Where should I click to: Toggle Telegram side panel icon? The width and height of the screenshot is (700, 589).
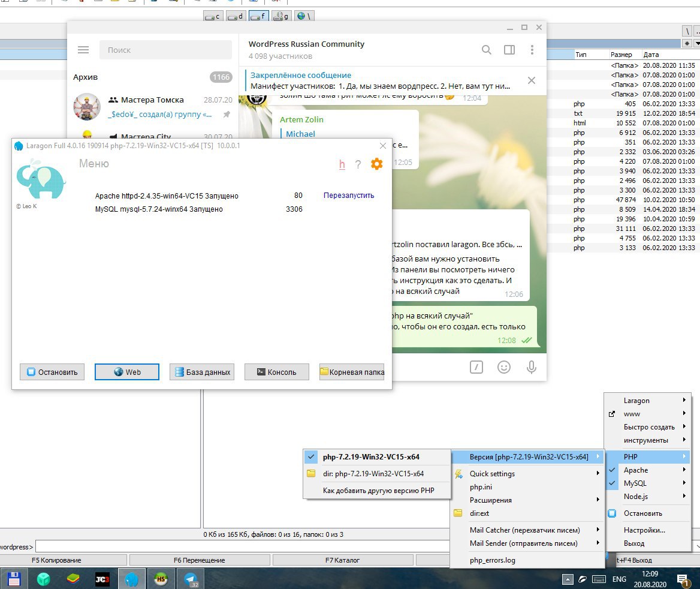click(509, 50)
